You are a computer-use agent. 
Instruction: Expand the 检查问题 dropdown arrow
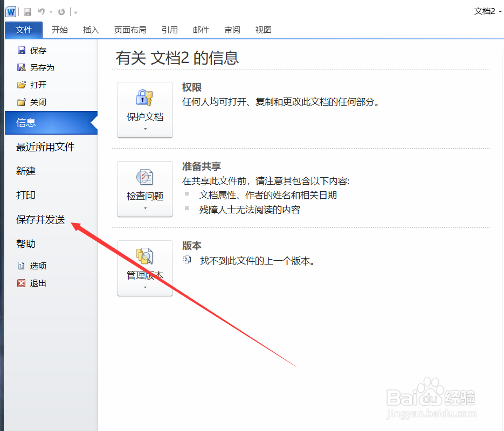[x=144, y=209]
